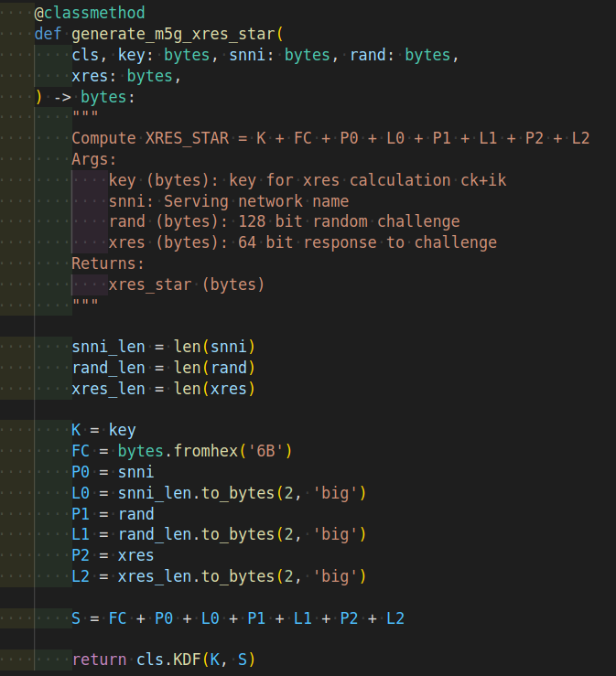Click the 'P1 = rand' assignment

(113, 514)
